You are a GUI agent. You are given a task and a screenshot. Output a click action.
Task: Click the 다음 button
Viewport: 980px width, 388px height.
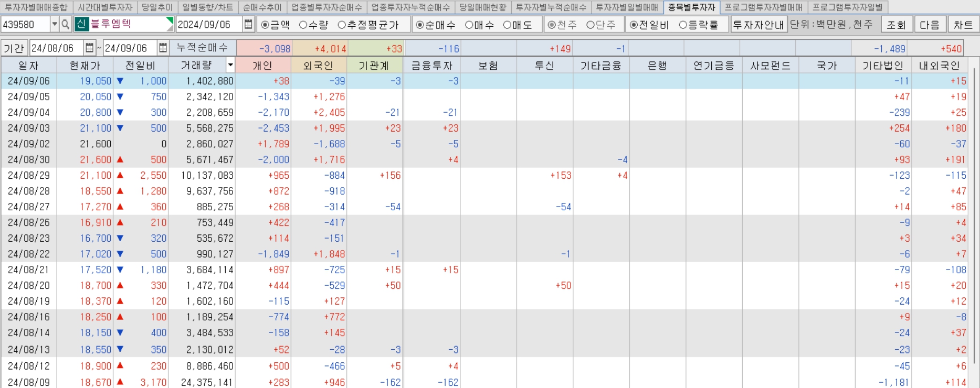[x=930, y=25]
